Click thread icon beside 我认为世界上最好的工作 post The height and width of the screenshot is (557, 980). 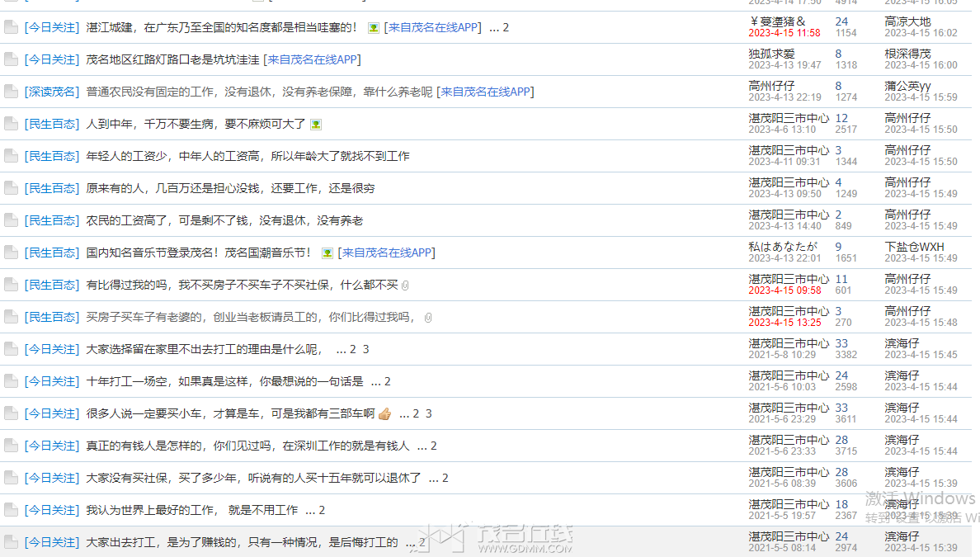[x=11, y=510]
